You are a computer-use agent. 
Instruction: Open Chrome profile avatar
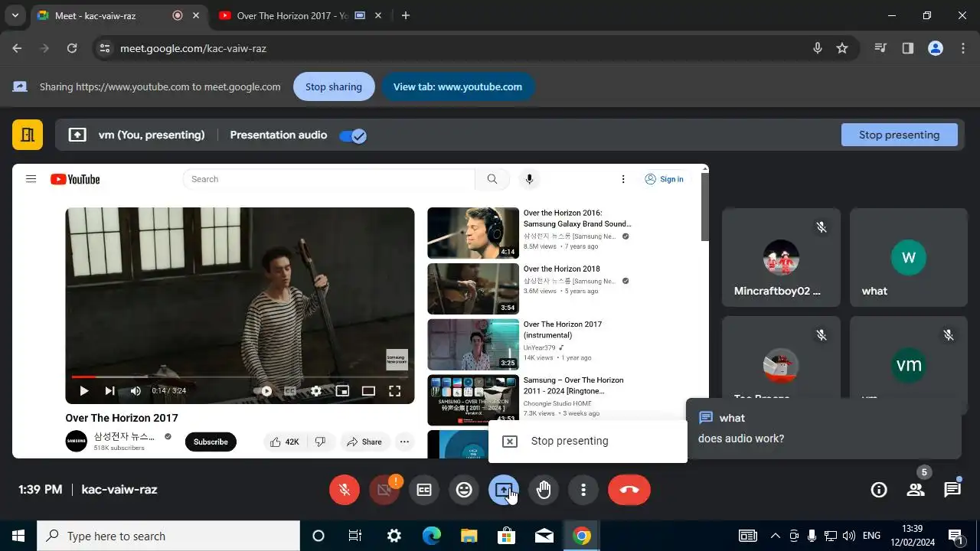(x=936, y=48)
